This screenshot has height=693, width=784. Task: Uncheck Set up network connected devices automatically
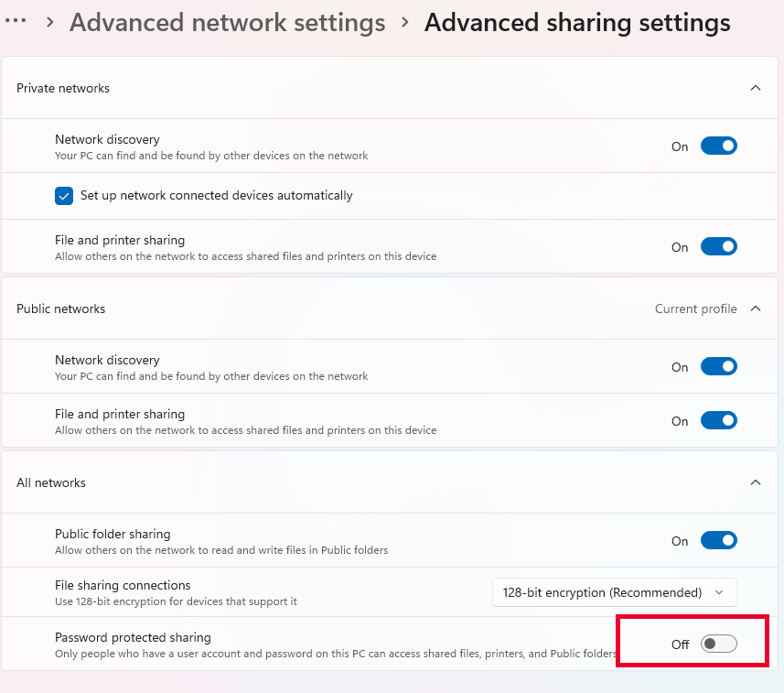tap(64, 196)
